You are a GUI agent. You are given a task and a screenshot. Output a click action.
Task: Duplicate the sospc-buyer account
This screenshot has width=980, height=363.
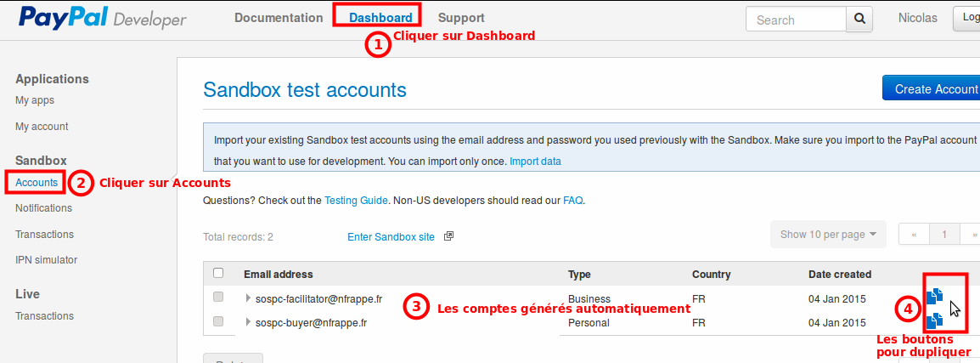click(934, 320)
